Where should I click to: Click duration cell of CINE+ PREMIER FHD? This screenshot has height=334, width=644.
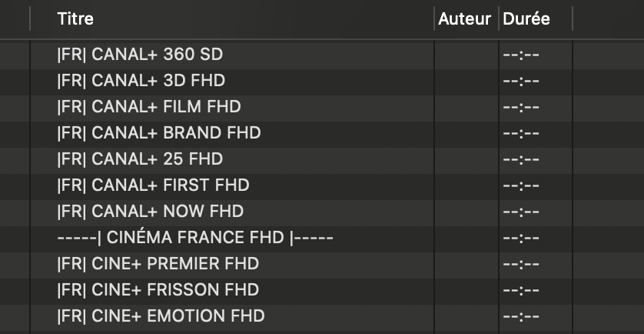pyautogui.click(x=536, y=264)
